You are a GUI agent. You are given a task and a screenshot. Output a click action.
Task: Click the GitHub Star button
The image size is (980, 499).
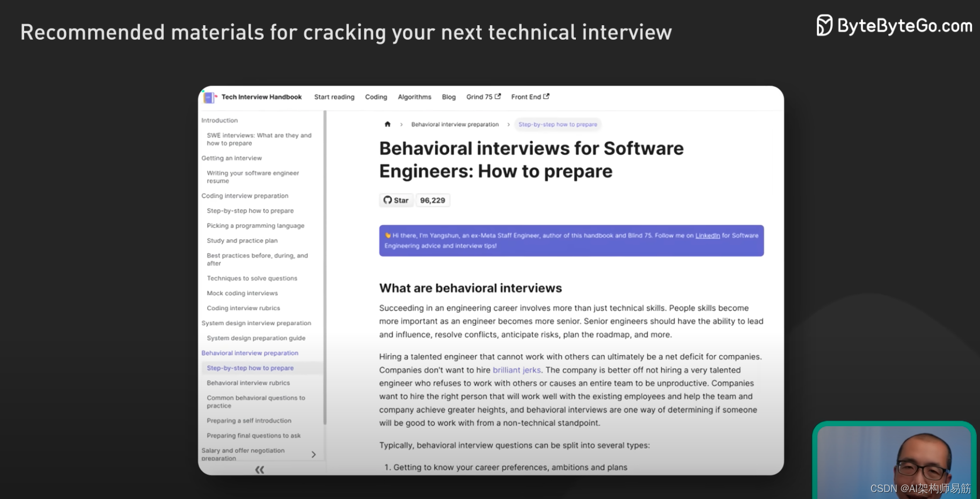(396, 200)
